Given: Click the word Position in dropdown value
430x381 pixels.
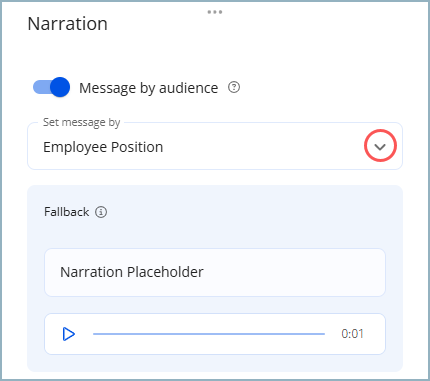Looking at the screenshot, I should 137,147.
